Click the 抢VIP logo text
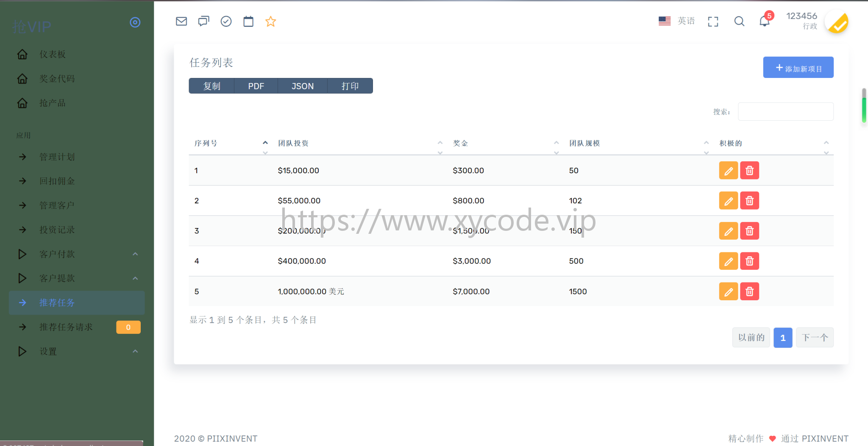 click(x=32, y=27)
